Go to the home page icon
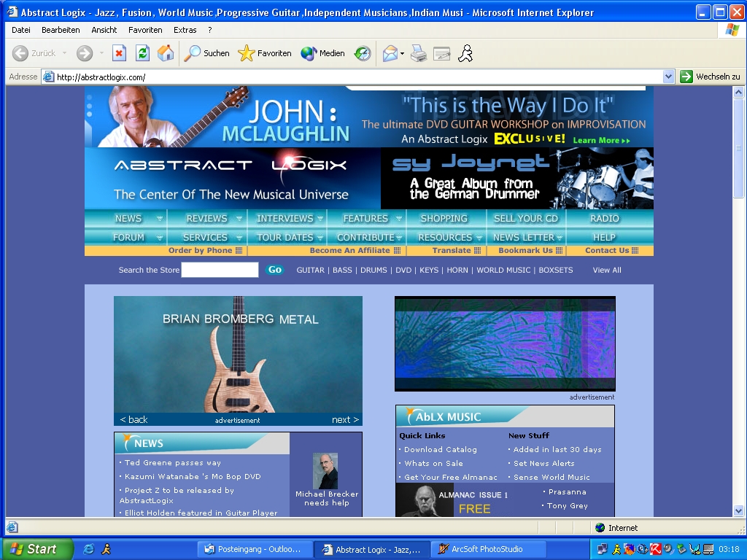This screenshot has width=747, height=560. coord(166,53)
